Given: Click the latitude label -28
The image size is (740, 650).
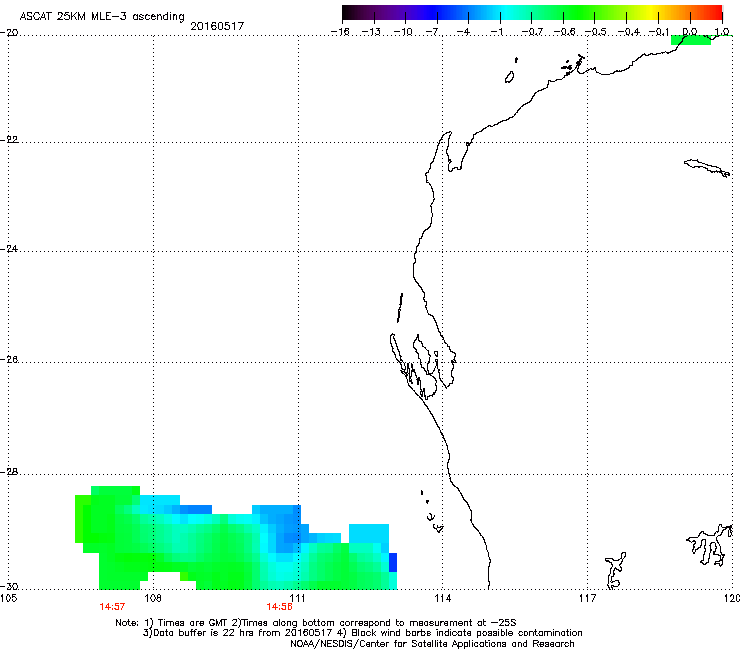Looking at the screenshot, I should [x=9, y=472].
